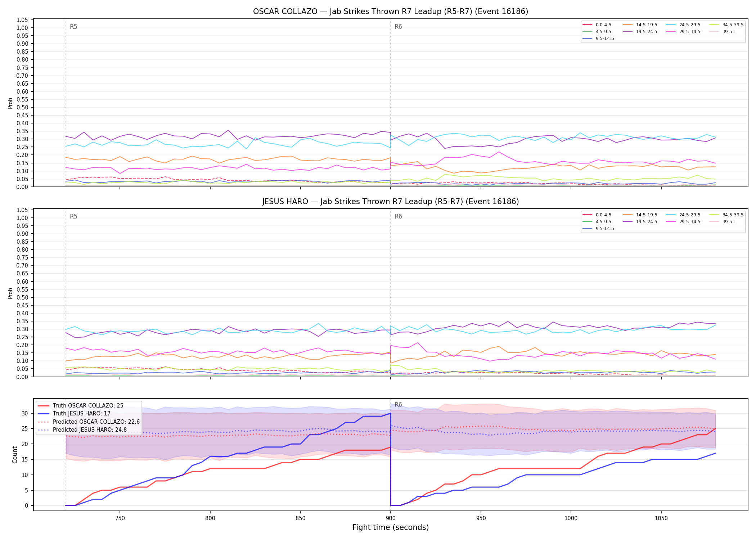Click the 'Fight time (seconds)' axis label
Viewport: 756px width, 540px height.
391,527
